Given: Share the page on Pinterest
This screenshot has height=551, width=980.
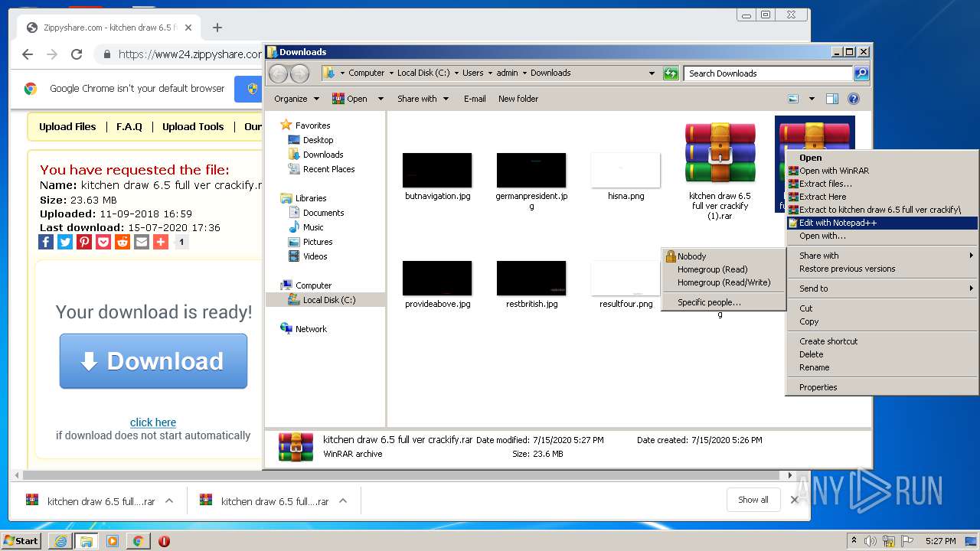Looking at the screenshot, I should click(84, 242).
